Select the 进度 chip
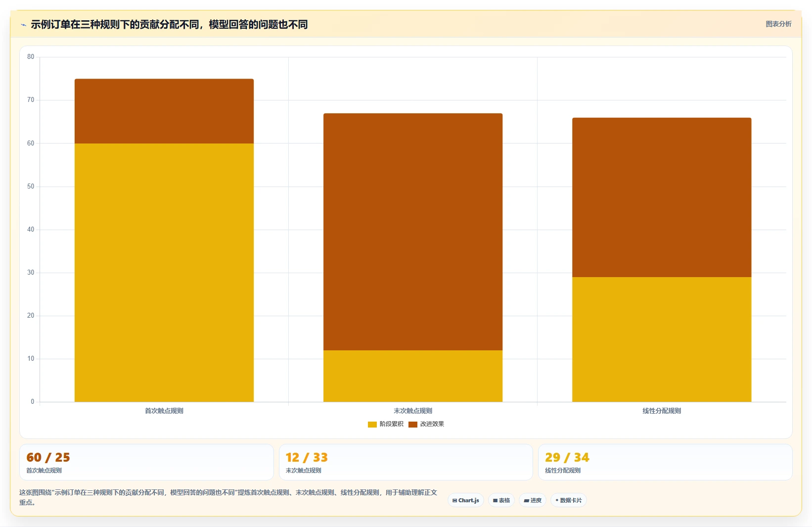The height and width of the screenshot is (527, 812). [533, 500]
